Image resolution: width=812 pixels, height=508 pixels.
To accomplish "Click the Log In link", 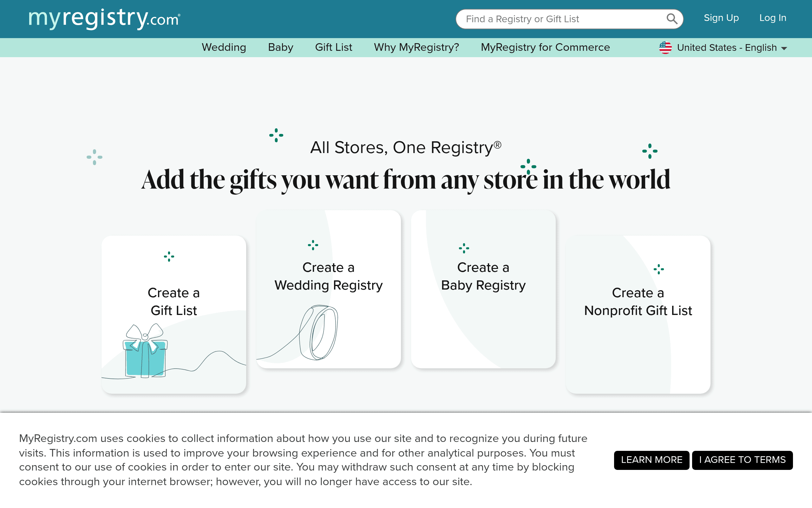I will [x=773, y=18].
